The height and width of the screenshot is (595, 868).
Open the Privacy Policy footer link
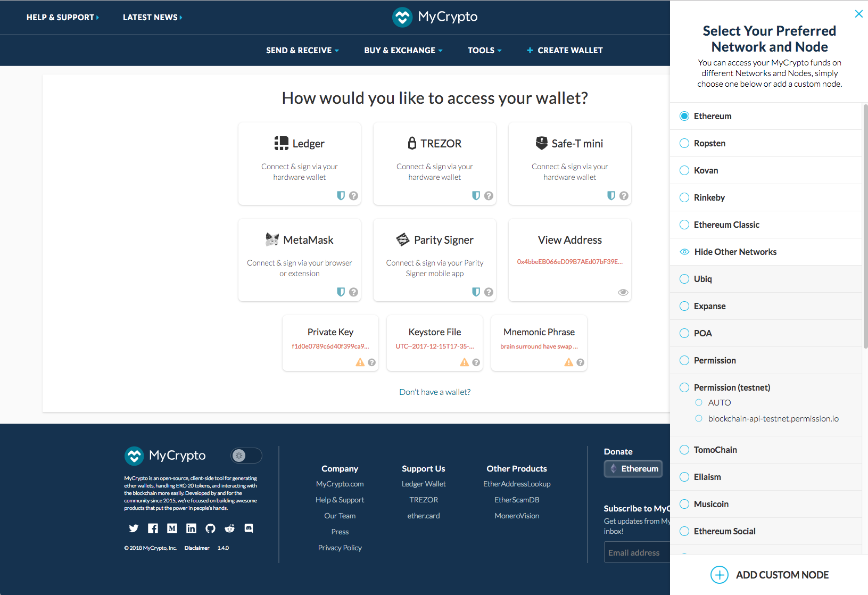click(340, 548)
